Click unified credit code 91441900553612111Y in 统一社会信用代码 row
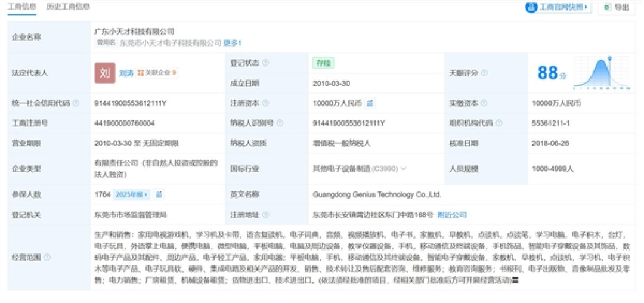Screen dimensions: 644x303 click(130, 103)
